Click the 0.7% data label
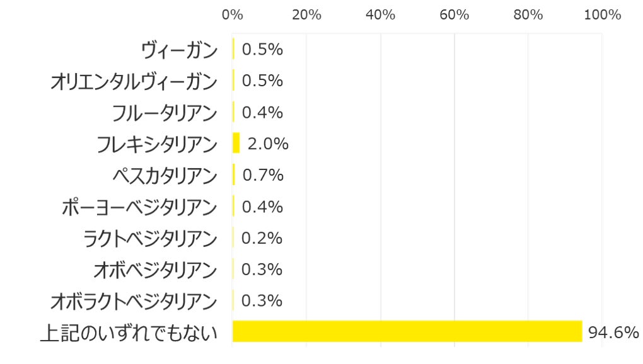This screenshot has height=364, width=643. click(x=262, y=175)
